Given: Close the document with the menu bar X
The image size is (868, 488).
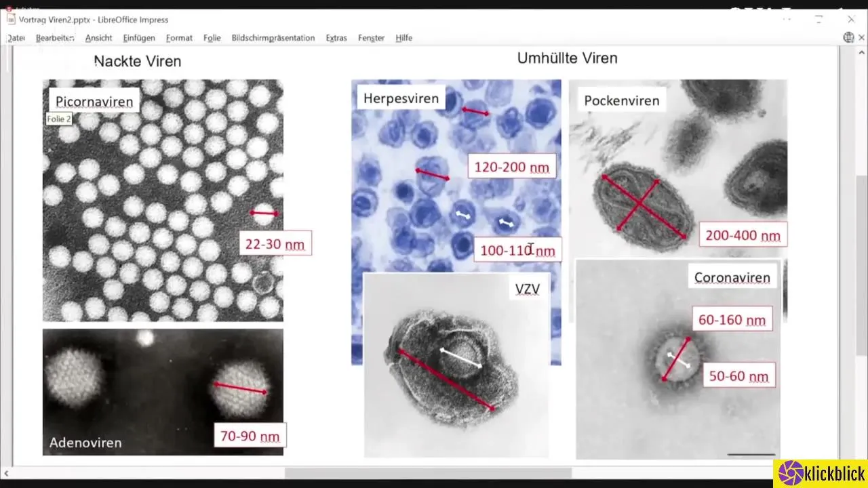Looking at the screenshot, I should click(x=861, y=38).
